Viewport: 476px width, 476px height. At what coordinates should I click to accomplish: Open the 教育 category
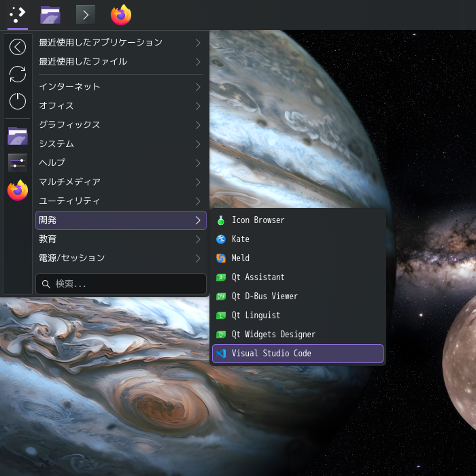click(x=121, y=239)
